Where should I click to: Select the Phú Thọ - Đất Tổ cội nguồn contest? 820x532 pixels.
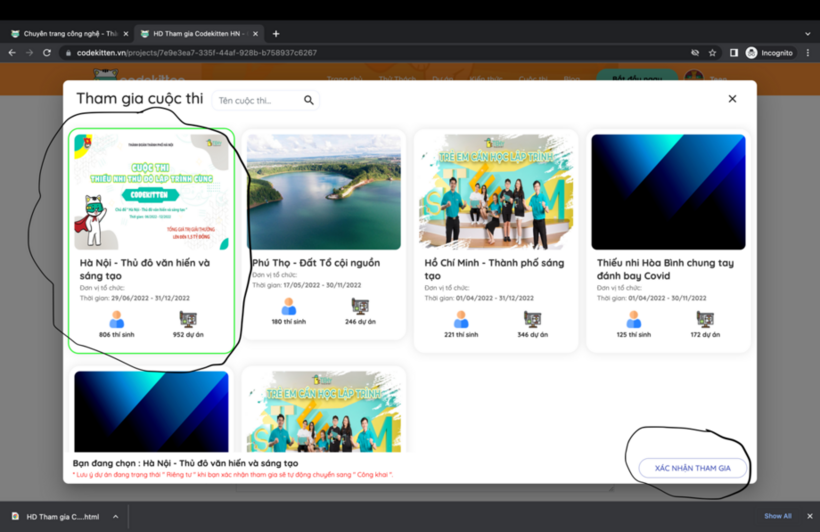click(x=324, y=235)
